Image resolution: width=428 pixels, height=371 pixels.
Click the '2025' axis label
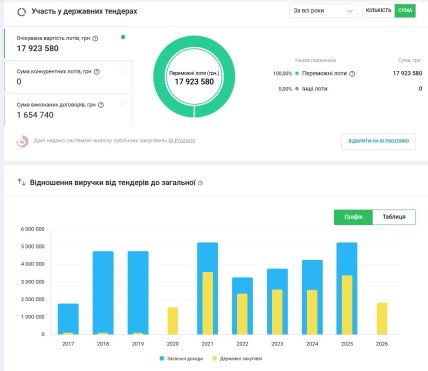coord(347,344)
